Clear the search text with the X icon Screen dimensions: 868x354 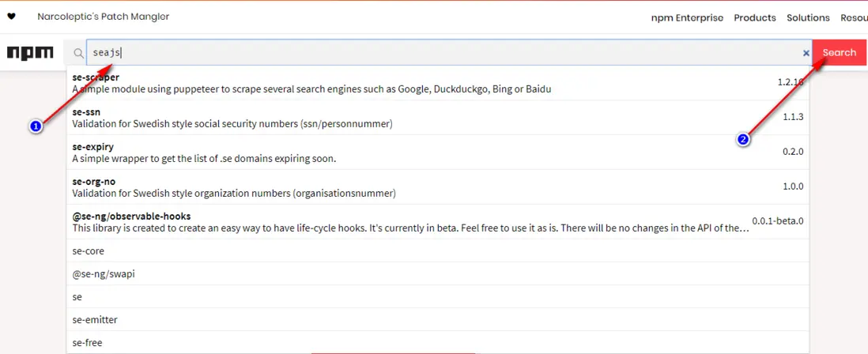click(806, 53)
